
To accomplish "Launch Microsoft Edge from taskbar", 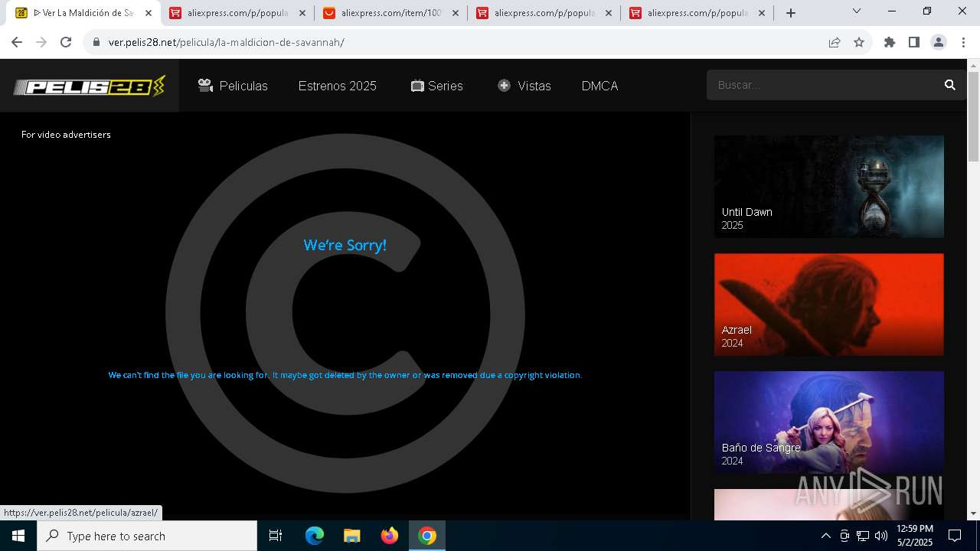I will pos(315,536).
